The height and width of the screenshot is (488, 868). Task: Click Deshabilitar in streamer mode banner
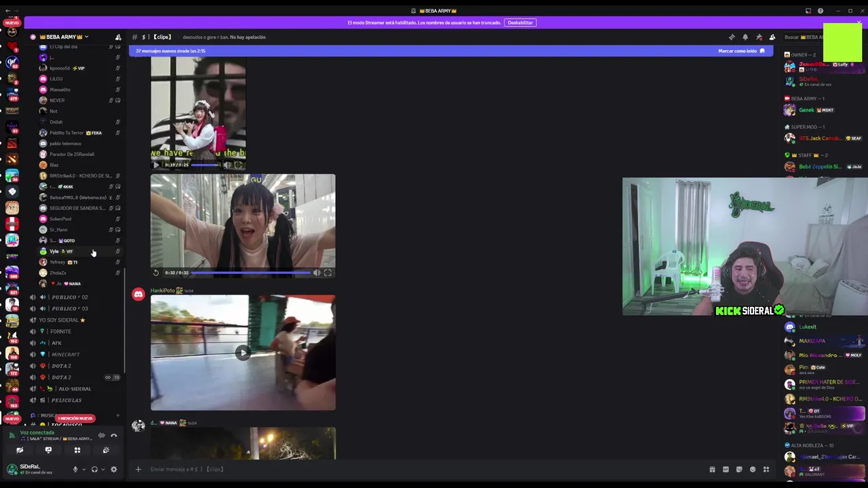[520, 22]
